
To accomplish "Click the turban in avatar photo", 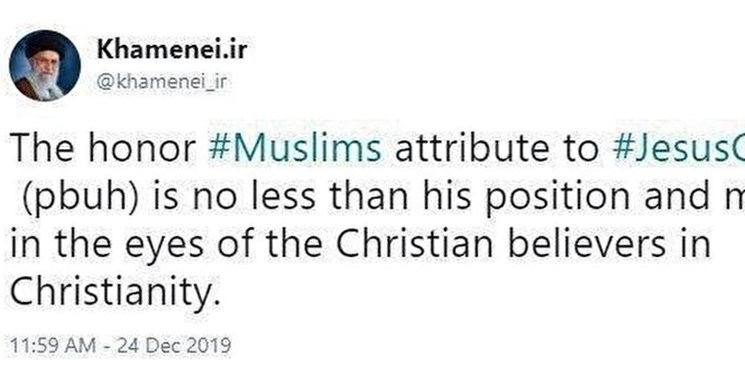I will pos(45,46).
